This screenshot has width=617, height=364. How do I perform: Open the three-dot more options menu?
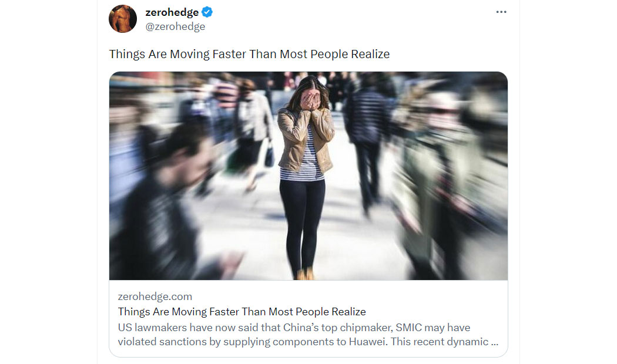click(501, 12)
